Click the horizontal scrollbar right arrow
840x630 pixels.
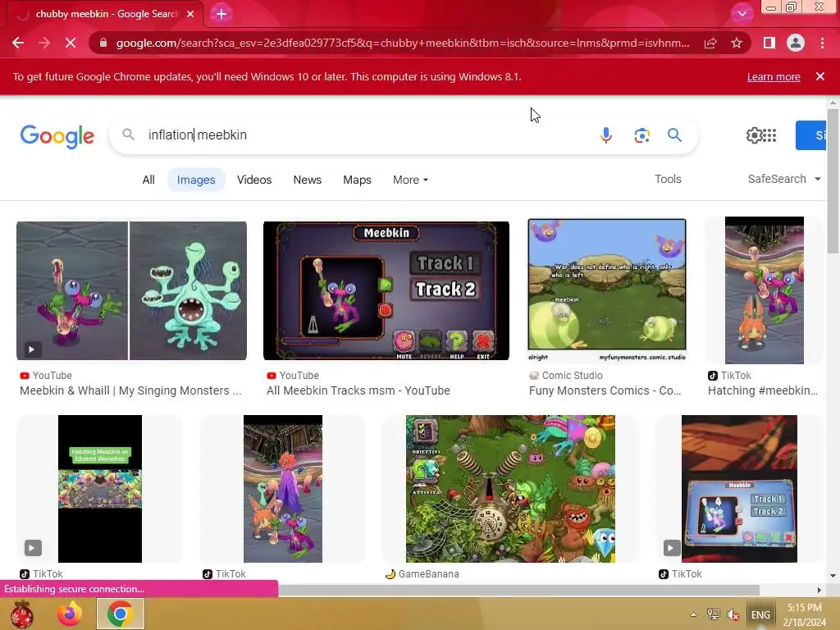pos(819,590)
